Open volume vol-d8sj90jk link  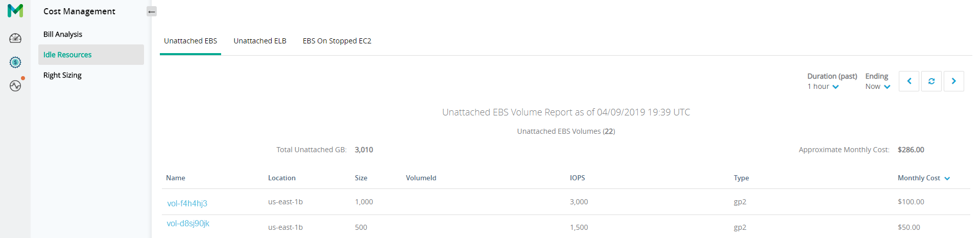tap(188, 224)
